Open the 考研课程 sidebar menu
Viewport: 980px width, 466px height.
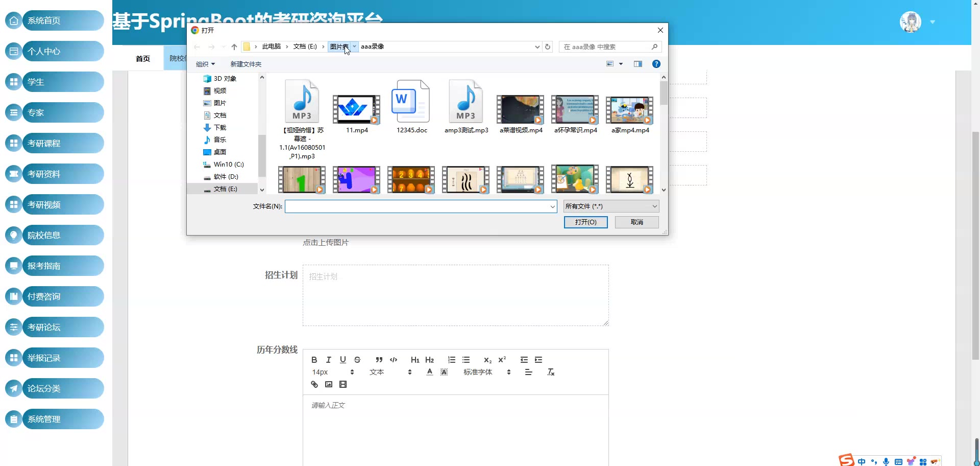[63, 143]
